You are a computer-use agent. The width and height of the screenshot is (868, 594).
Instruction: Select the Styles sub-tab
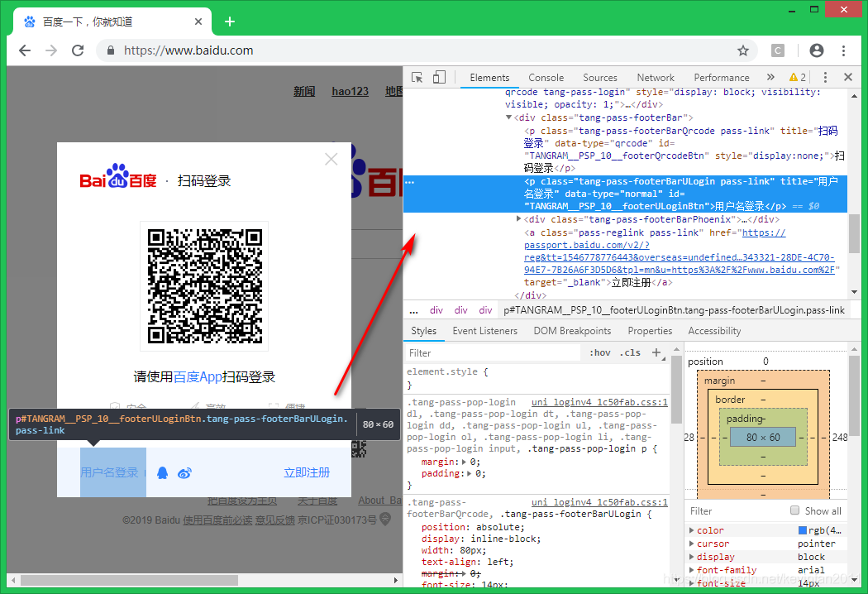(423, 331)
